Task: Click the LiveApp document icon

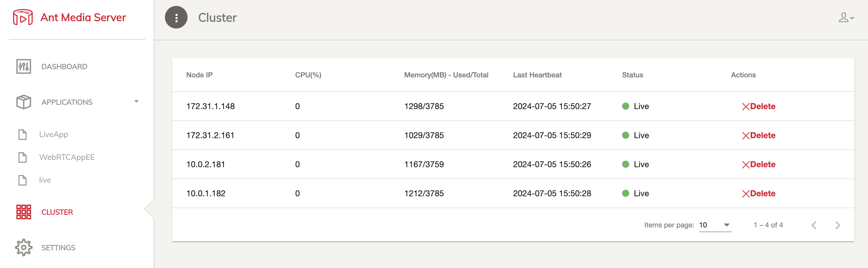Action: click(x=23, y=134)
